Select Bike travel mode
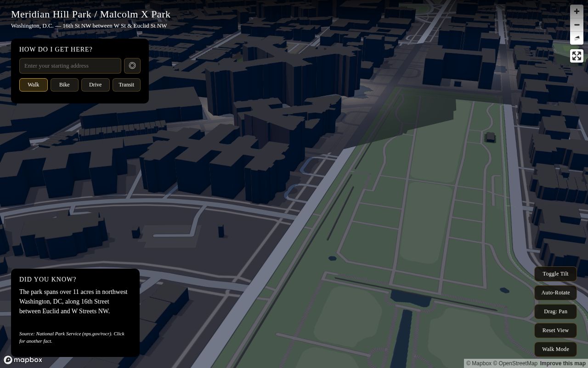This screenshot has width=588, height=368. (x=64, y=85)
